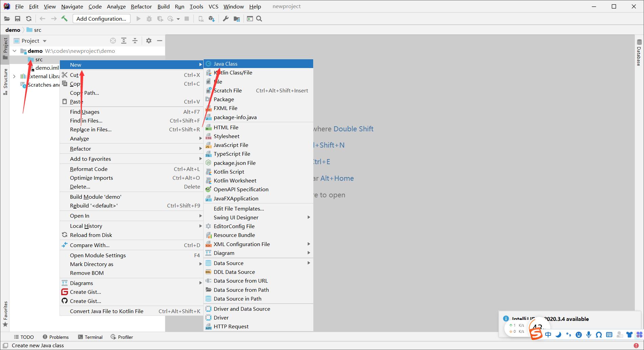Click the SDK Manager icon with blue arrow

click(212, 19)
